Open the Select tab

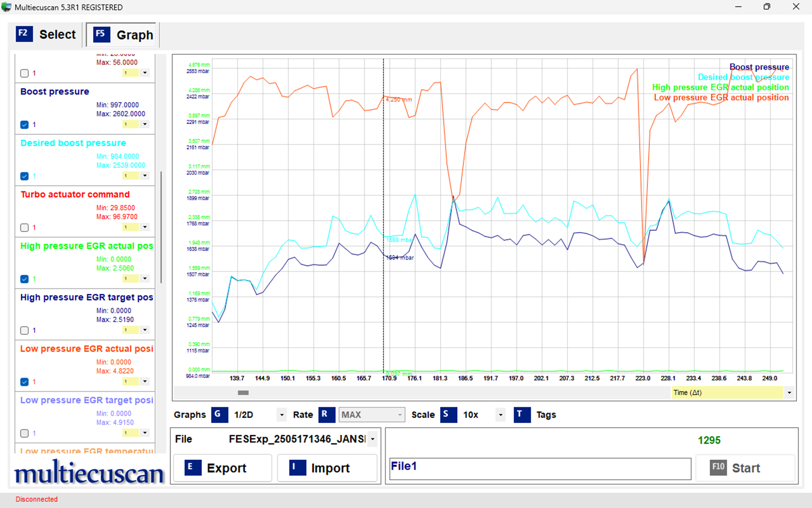(46, 35)
